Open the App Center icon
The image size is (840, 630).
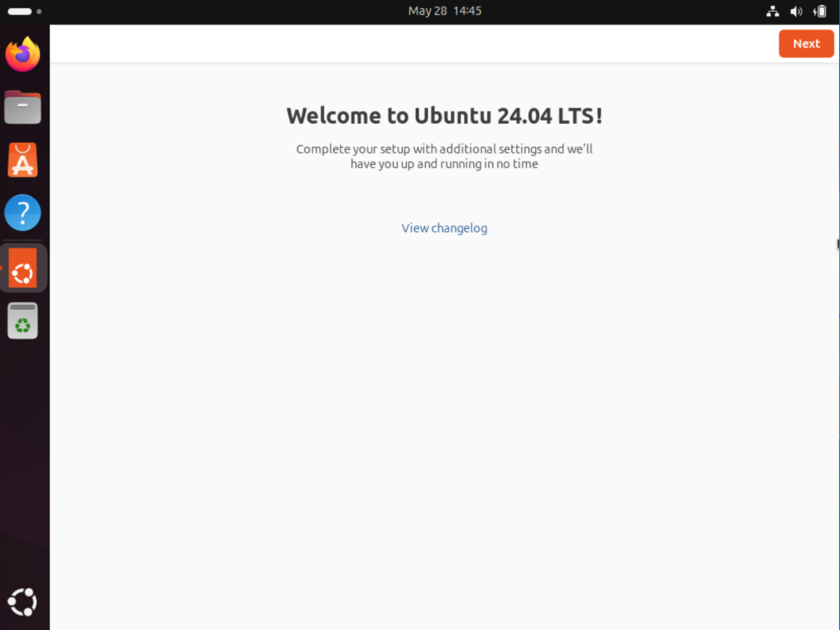pos(23,160)
